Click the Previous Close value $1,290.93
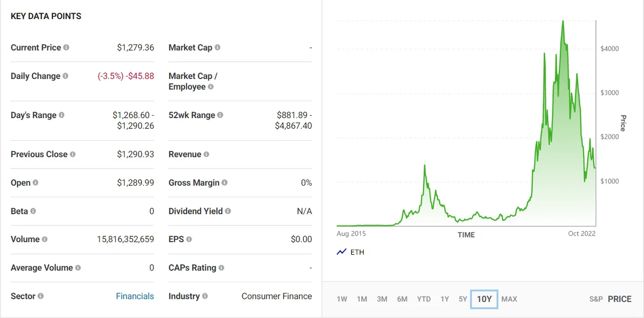 click(x=135, y=154)
